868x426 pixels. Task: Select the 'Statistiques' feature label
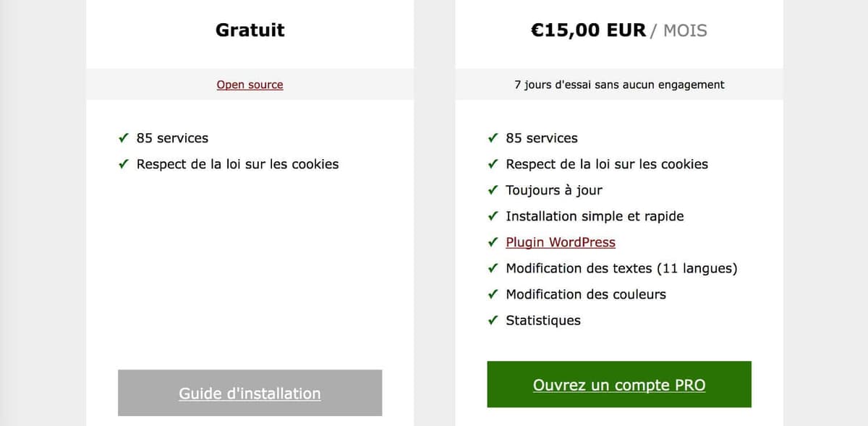coord(544,320)
